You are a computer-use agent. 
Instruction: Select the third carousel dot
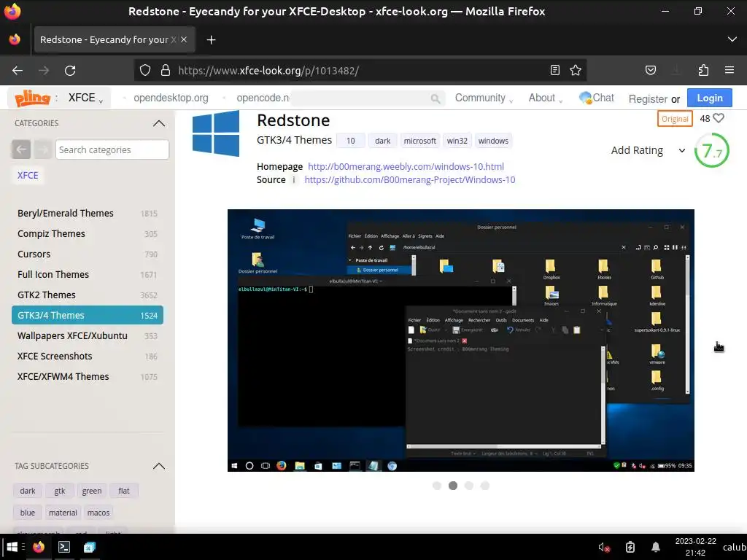469,486
